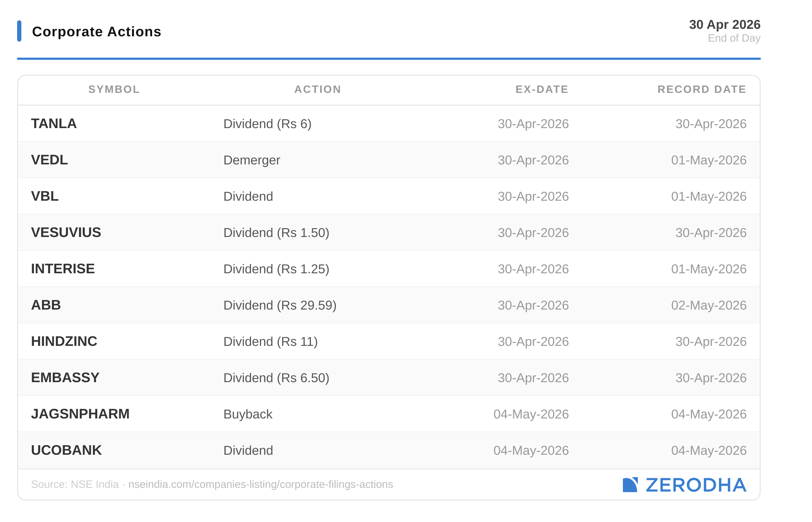Select the UCOBANK symbol
Image resolution: width=812 pixels, height=522 pixels.
coord(67,450)
